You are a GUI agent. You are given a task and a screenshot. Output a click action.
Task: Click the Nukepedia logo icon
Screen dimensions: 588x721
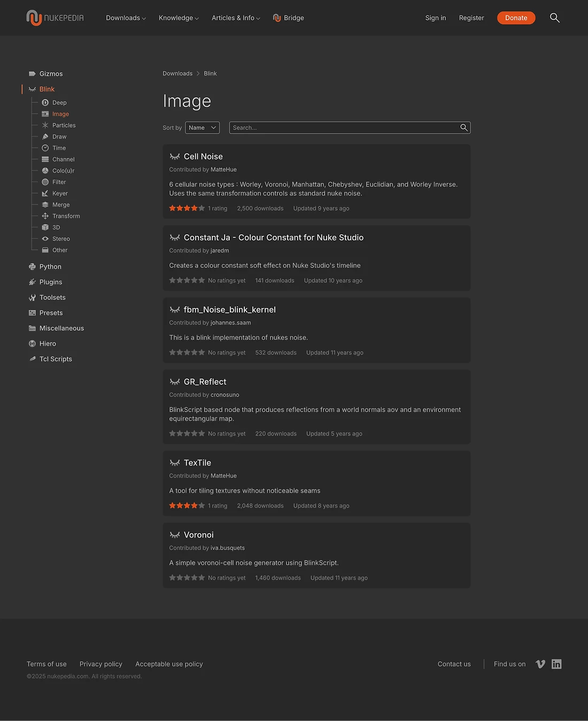tap(34, 18)
